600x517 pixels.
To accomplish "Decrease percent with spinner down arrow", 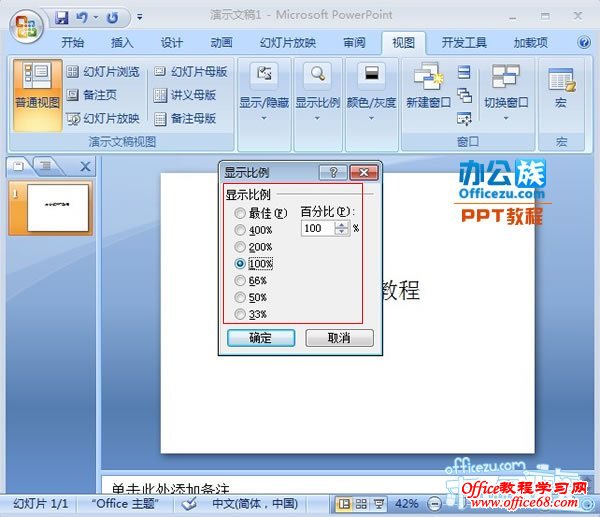I will (x=341, y=232).
